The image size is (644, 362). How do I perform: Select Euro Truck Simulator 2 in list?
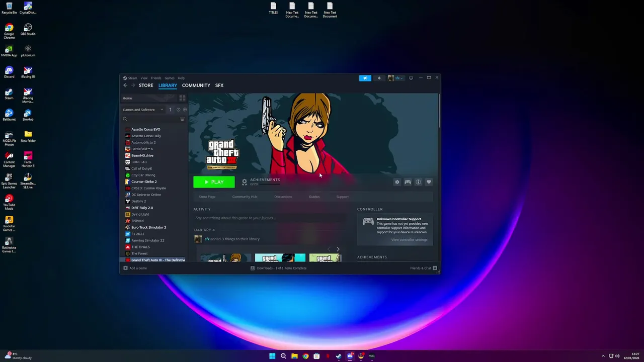tap(148, 227)
